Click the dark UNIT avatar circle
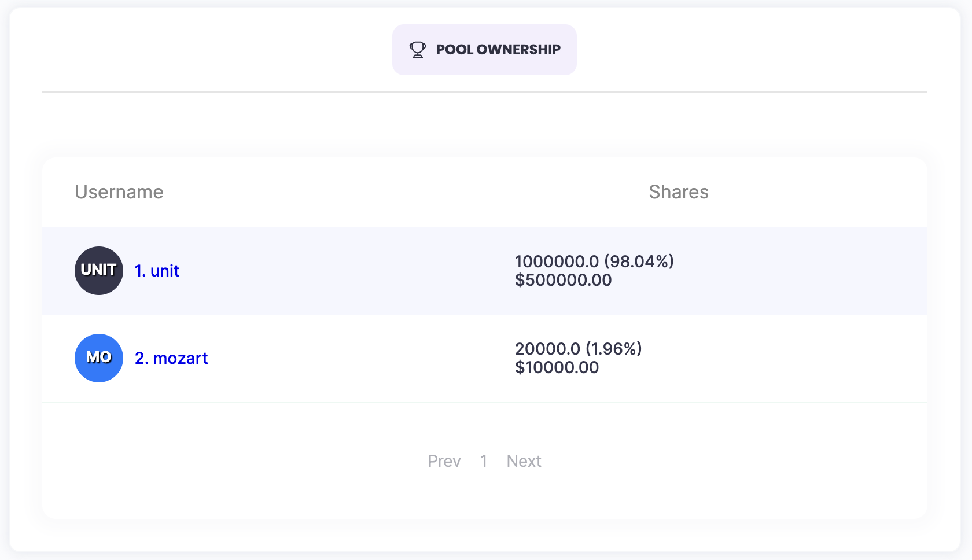 (x=99, y=271)
